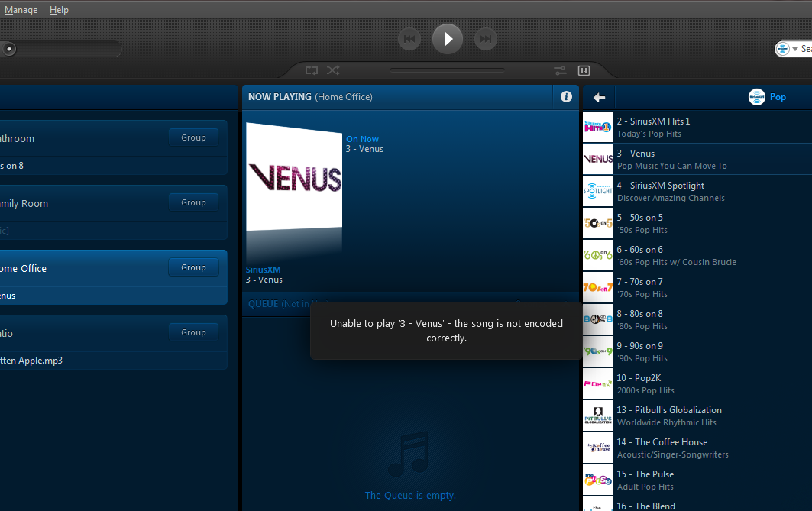Click the On Now label
812x511 pixels.
(x=362, y=139)
